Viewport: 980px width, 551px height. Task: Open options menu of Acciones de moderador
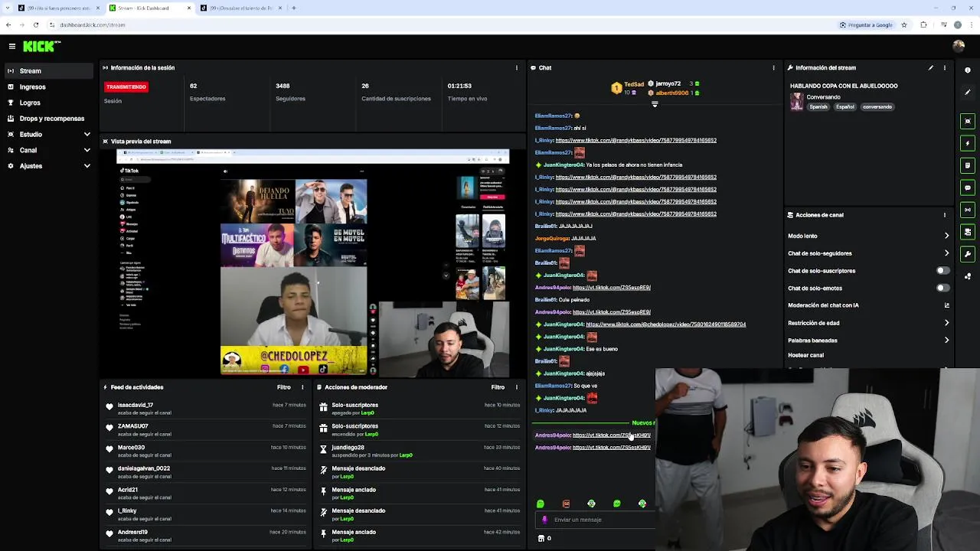click(x=516, y=387)
